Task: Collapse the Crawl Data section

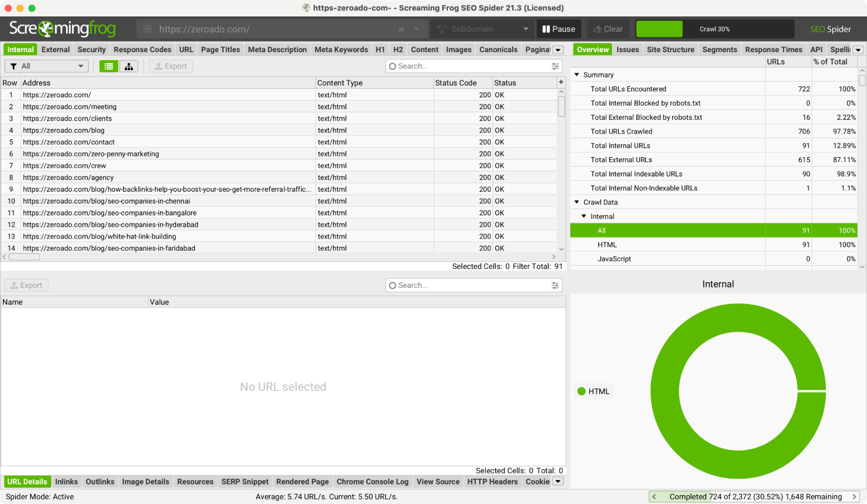Action: pyautogui.click(x=577, y=202)
